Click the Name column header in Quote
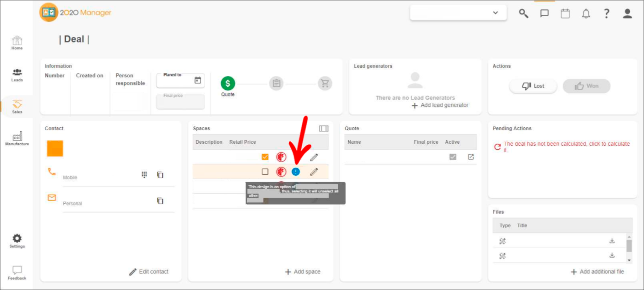Viewport: 644px width, 290px height. pos(354,142)
